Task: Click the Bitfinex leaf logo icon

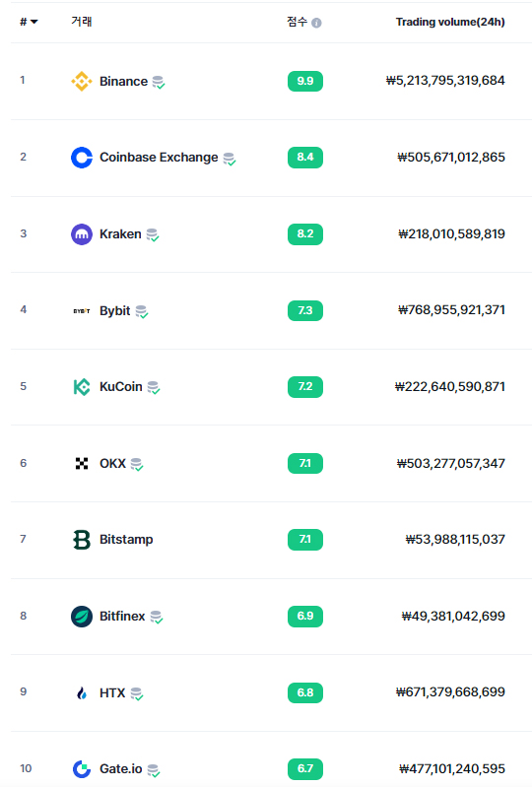Action: click(x=82, y=617)
